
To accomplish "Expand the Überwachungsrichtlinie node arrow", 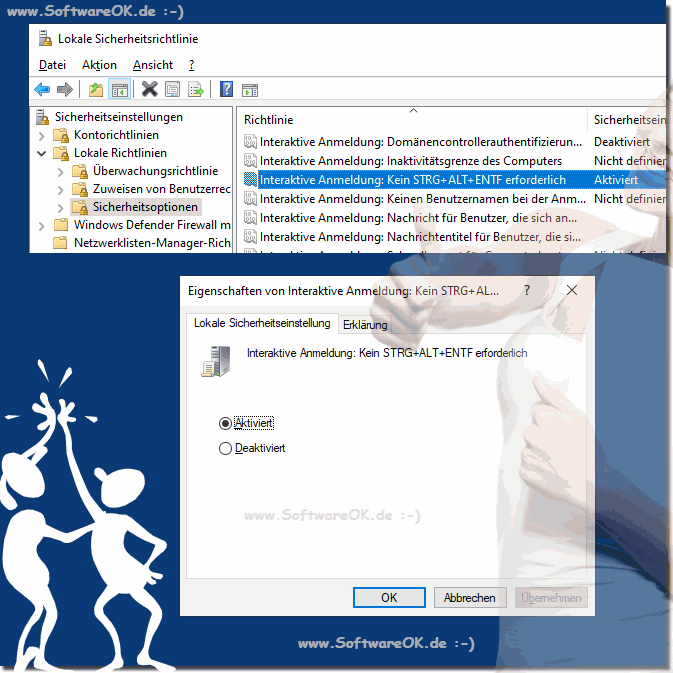I will tap(61, 172).
